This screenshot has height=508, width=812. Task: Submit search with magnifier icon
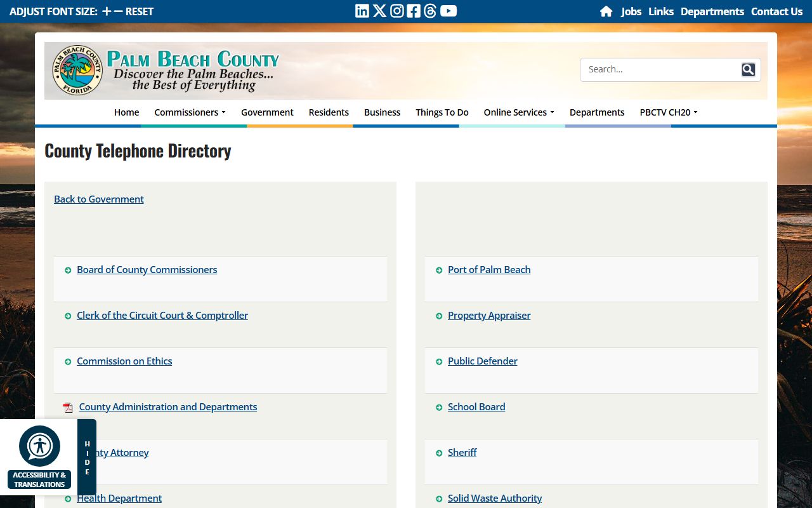(x=749, y=70)
